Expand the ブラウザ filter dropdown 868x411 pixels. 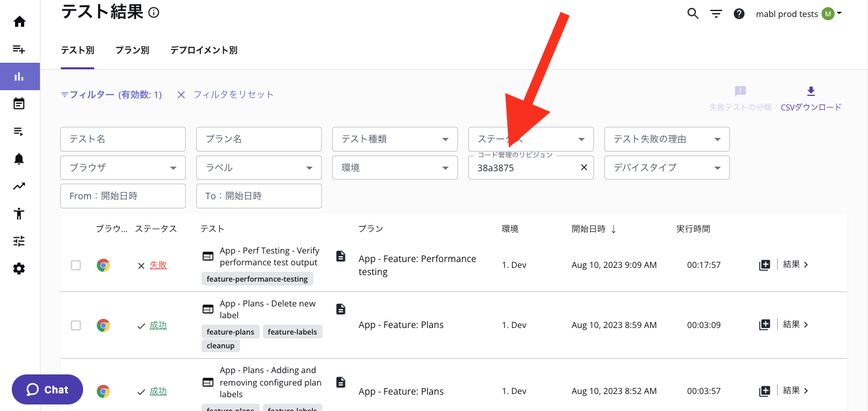pos(122,168)
